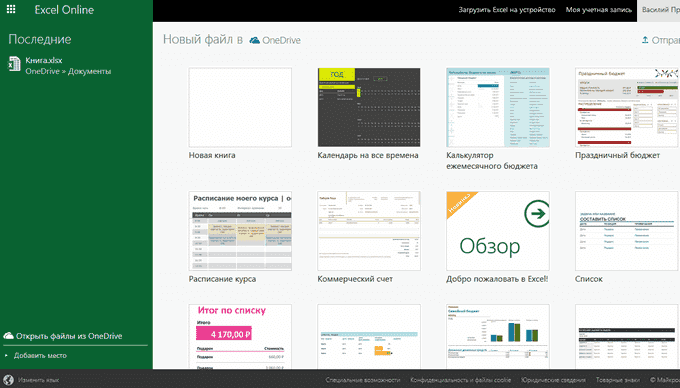680x388 pixels.
Task: Open Конфиденциальность и файлы cookie link
Action: pos(461,380)
